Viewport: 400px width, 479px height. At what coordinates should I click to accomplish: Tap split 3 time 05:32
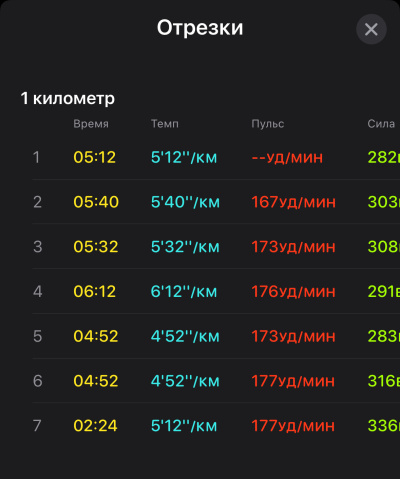(x=96, y=247)
